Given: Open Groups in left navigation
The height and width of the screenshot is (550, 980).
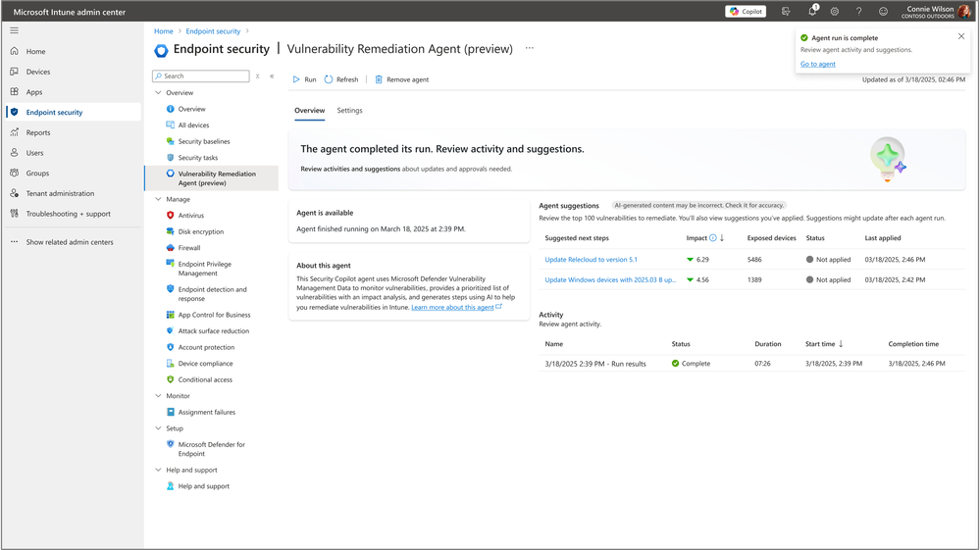Looking at the screenshot, I should click(37, 173).
